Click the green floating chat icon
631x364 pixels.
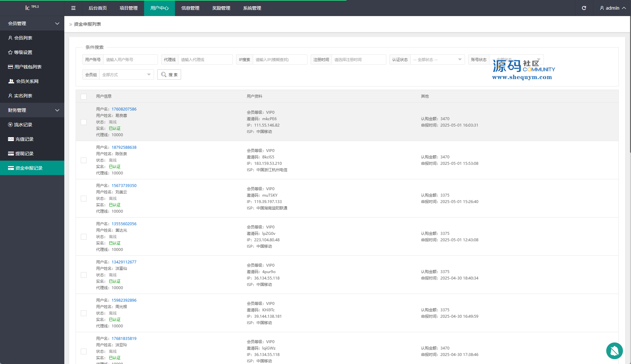(614, 351)
